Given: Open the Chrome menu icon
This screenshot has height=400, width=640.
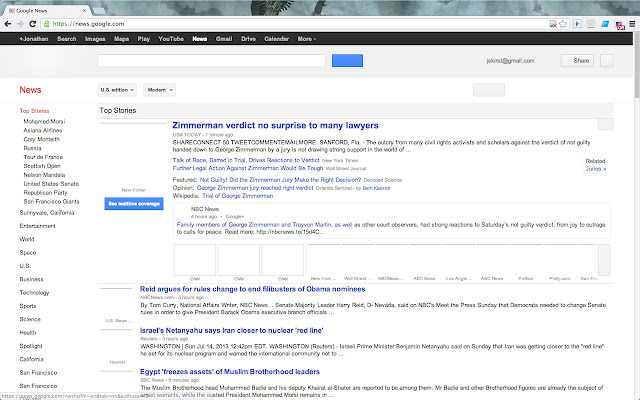Looking at the screenshot, I should pos(630,22).
